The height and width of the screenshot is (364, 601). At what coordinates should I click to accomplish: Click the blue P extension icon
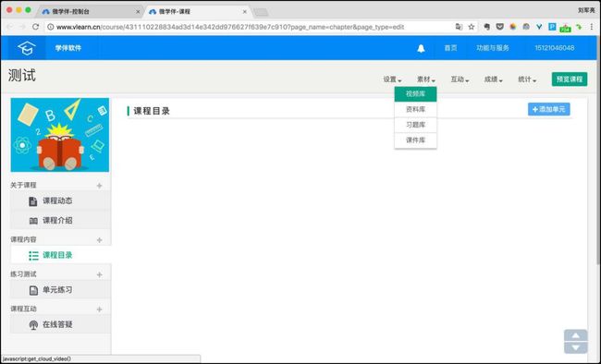(552, 27)
